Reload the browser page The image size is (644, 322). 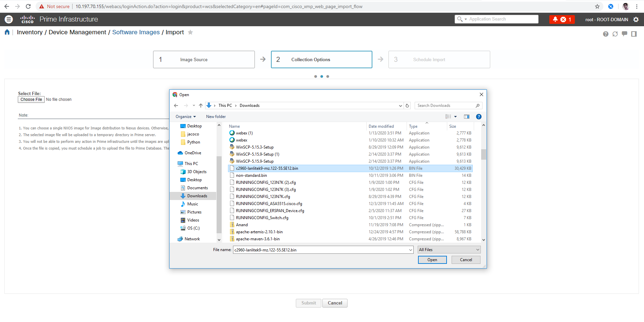coord(28,6)
